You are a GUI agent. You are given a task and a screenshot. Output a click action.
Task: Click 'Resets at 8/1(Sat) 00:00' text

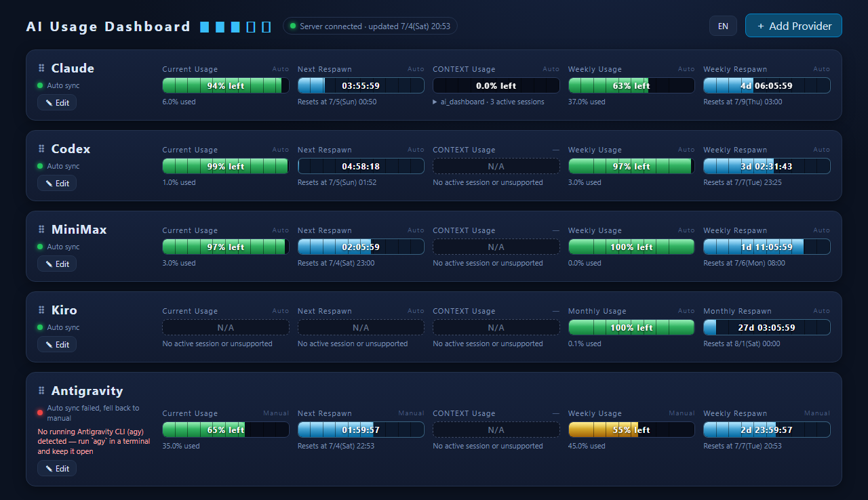click(742, 343)
